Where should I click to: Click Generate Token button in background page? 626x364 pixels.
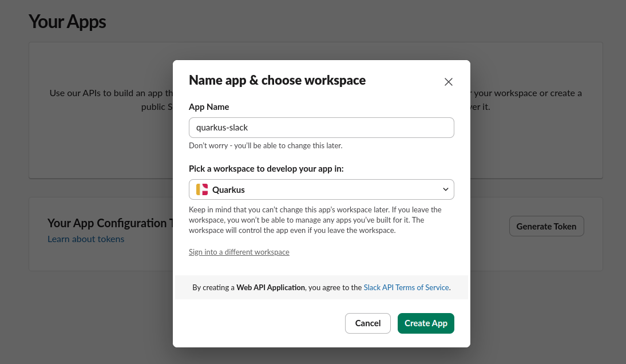point(546,226)
